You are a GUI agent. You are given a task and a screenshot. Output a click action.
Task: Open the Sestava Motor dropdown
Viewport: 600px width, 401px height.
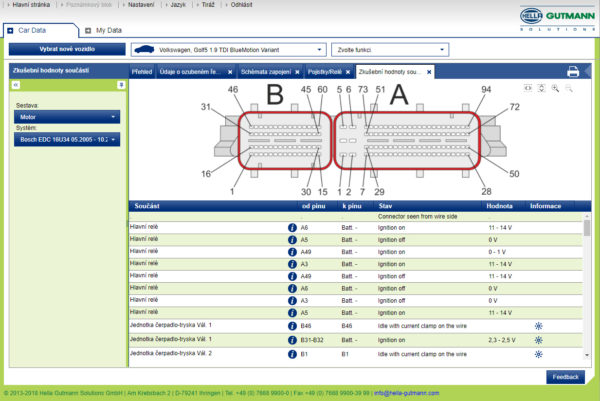pos(67,117)
